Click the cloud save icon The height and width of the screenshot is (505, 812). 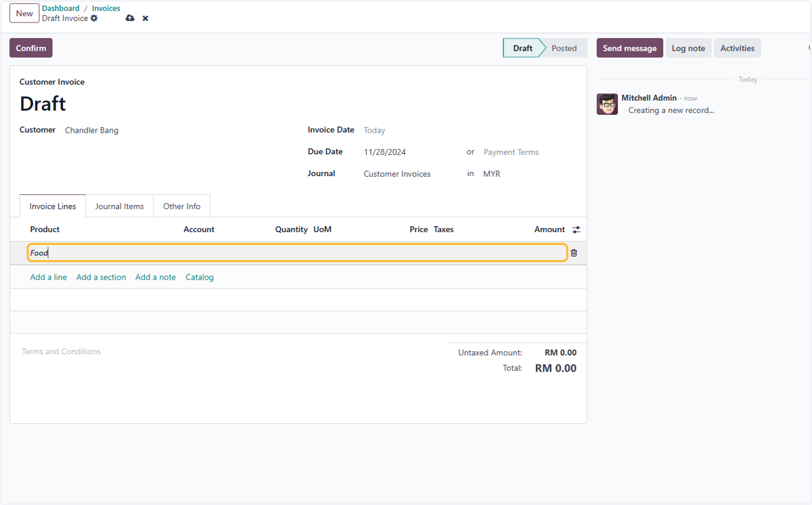point(130,18)
